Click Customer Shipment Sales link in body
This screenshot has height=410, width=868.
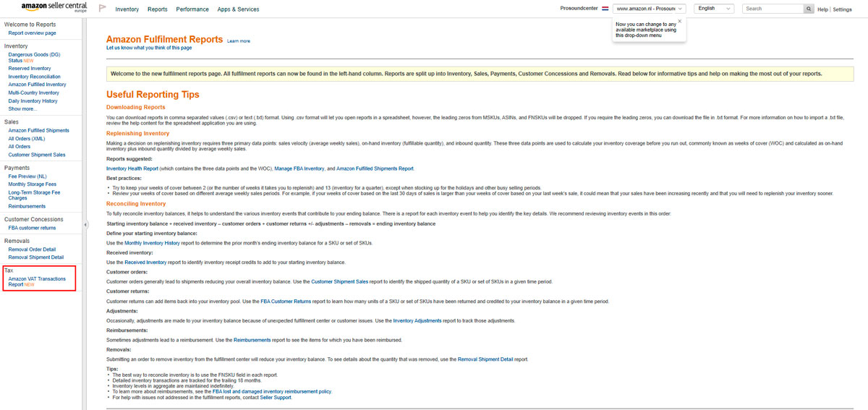[340, 281]
